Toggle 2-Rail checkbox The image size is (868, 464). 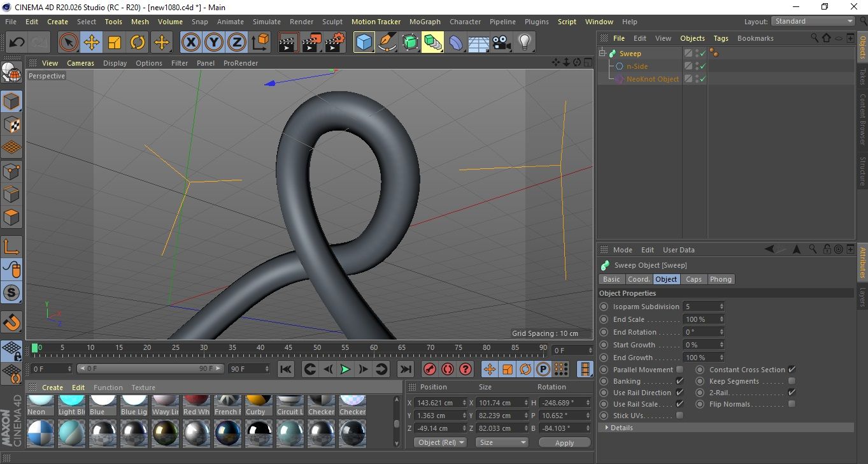point(792,393)
